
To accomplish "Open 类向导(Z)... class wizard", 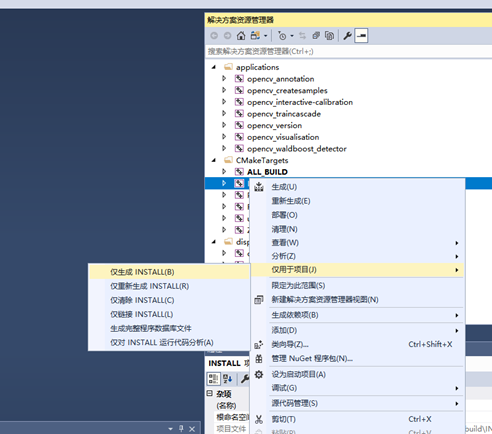I will pos(357,344).
